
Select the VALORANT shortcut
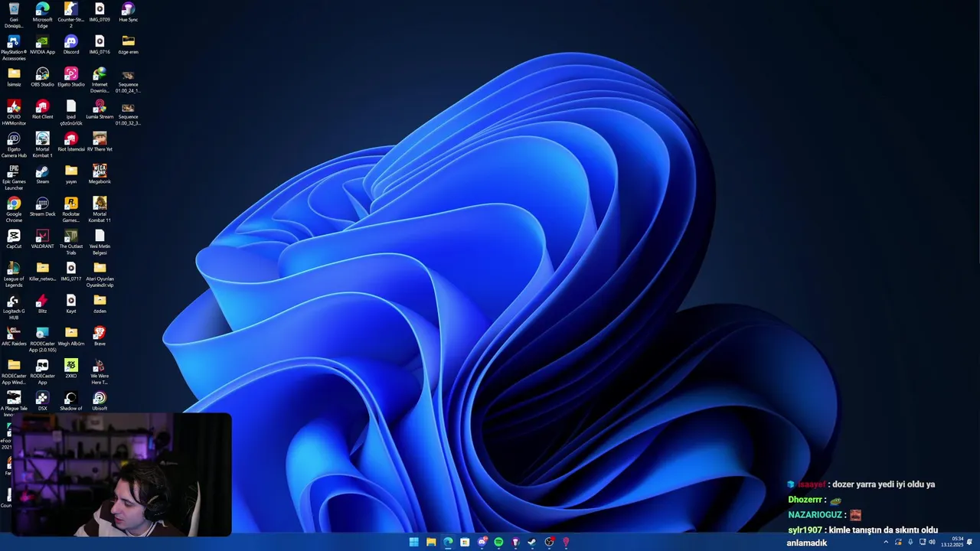(x=42, y=239)
